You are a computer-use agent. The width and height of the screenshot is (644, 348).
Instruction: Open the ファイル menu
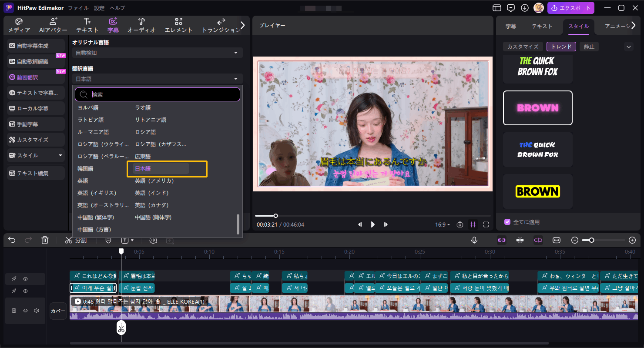(78, 7)
